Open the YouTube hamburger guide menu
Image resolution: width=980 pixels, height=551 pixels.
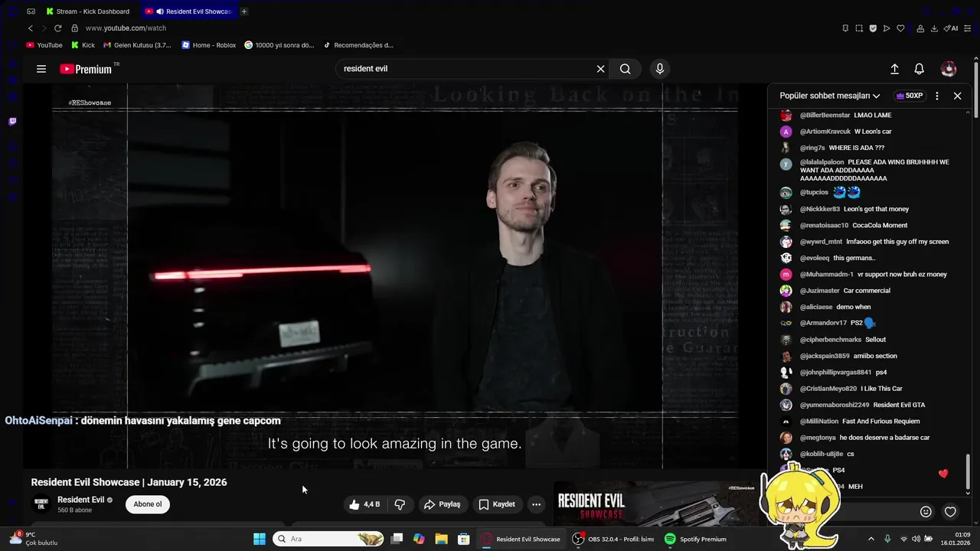click(41, 69)
